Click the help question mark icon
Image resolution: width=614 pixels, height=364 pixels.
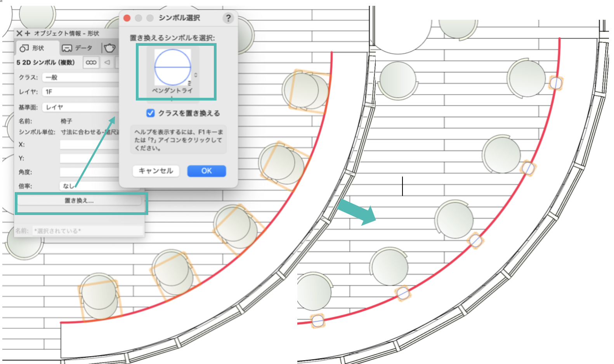(x=228, y=18)
